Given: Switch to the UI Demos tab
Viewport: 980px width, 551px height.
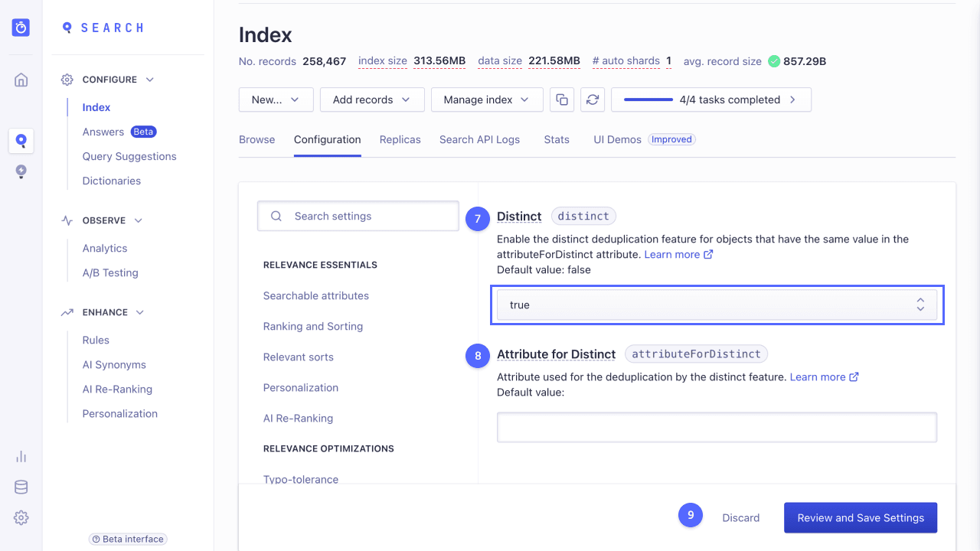Looking at the screenshot, I should [x=644, y=139].
